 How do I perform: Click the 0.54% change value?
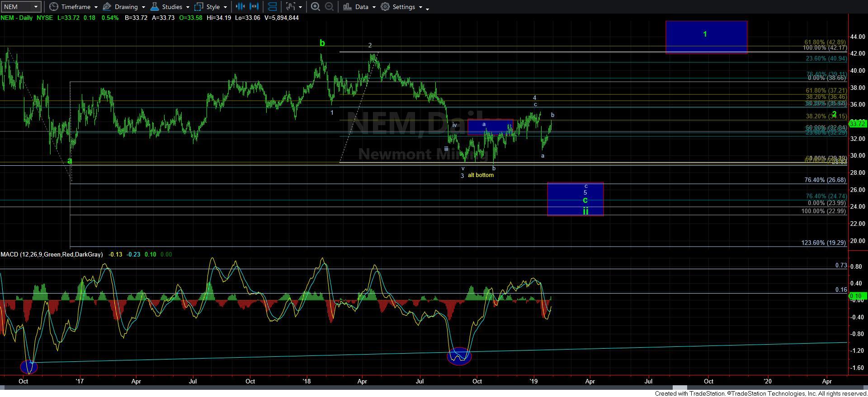[110, 18]
